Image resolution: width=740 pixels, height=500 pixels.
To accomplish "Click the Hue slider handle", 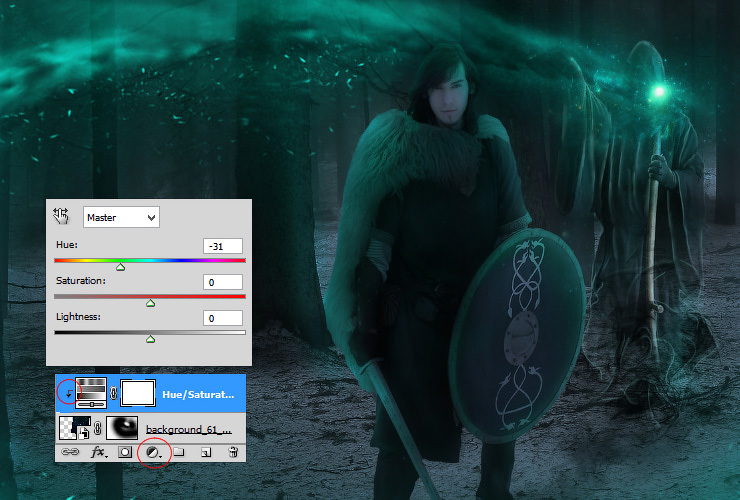I will click(x=120, y=267).
